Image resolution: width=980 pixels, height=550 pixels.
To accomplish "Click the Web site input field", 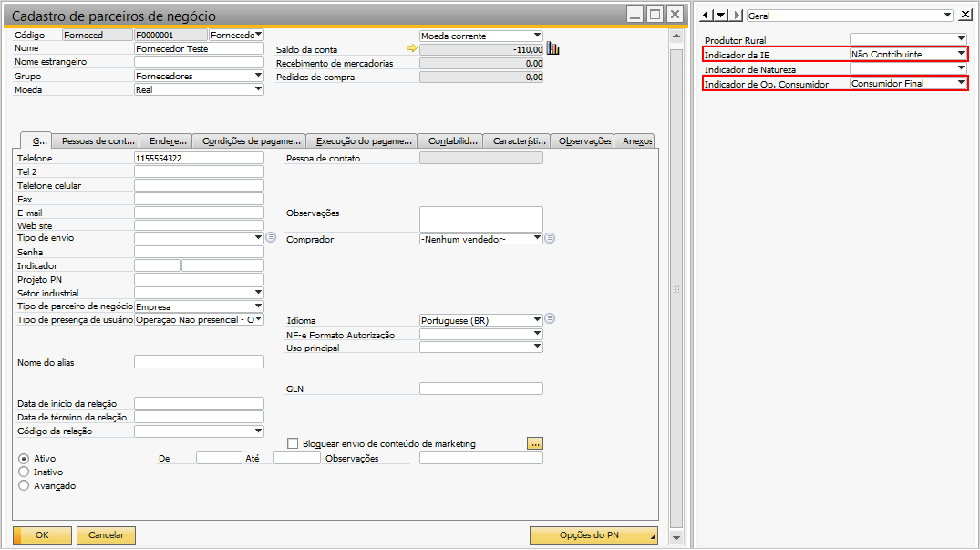I will [199, 225].
